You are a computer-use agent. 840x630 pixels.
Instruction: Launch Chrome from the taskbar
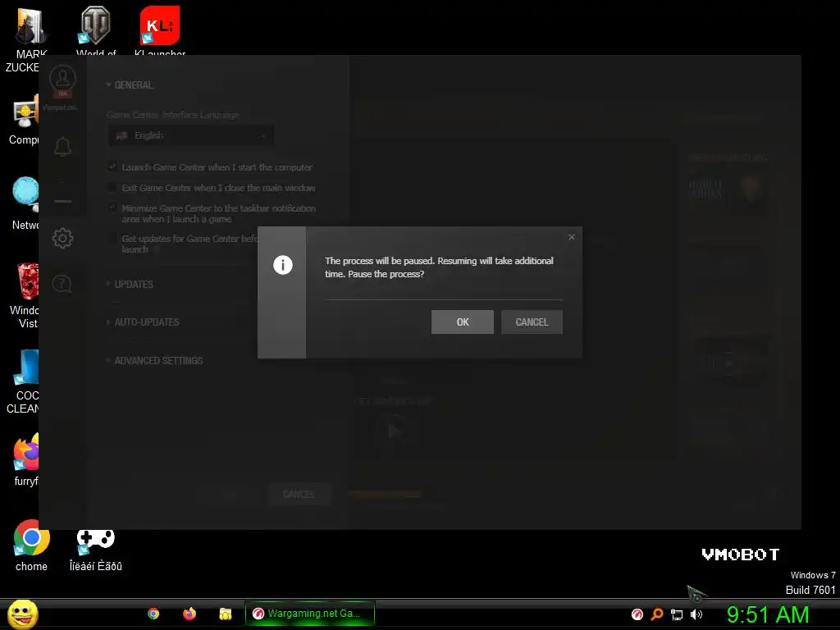coord(153,614)
